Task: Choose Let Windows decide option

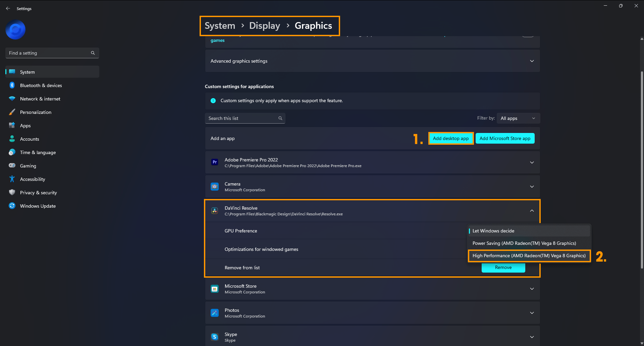Action: tap(493, 230)
